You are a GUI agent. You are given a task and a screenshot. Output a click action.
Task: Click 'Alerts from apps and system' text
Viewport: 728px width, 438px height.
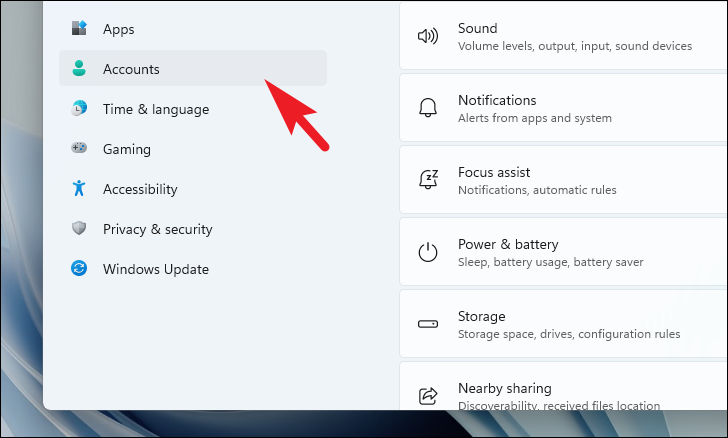(x=534, y=118)
